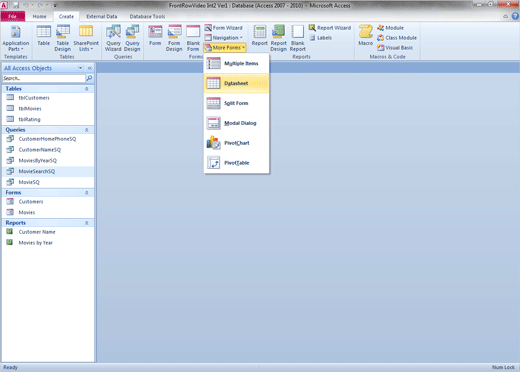The height and width of the screenshot is (372, 520).
Task: Select the tblRating table
Action: click(x=48, y=119)
